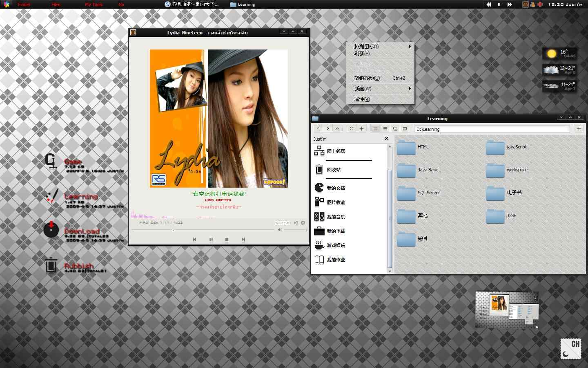Click the sidebar scroll up arrow
Image resolution: width=588 pixels, height=368 pixels.
click(390, 146)
